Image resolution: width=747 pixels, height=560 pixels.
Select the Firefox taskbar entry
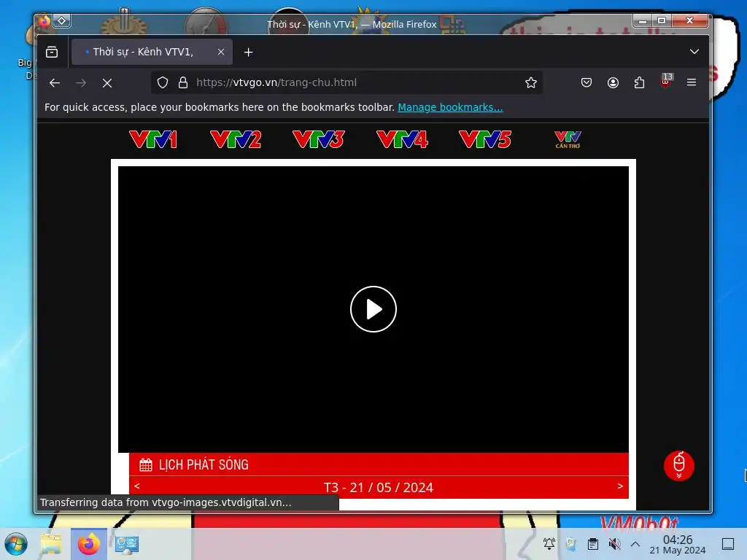(89, 544)
